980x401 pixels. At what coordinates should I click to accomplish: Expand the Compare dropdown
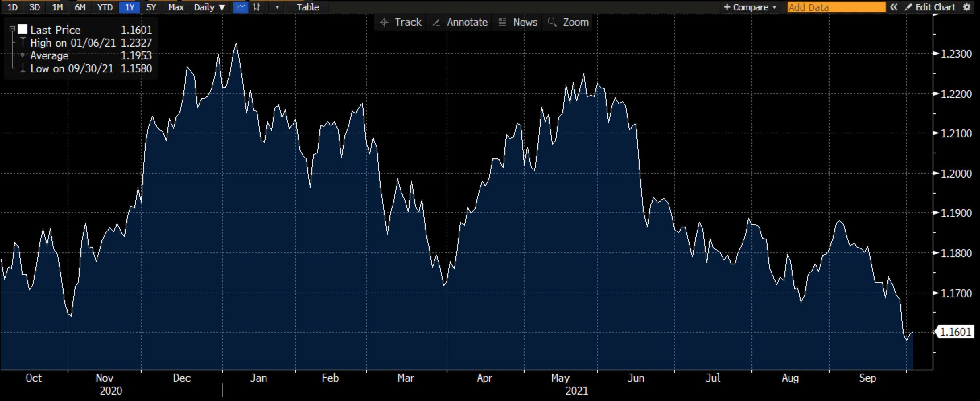[749, 7]
